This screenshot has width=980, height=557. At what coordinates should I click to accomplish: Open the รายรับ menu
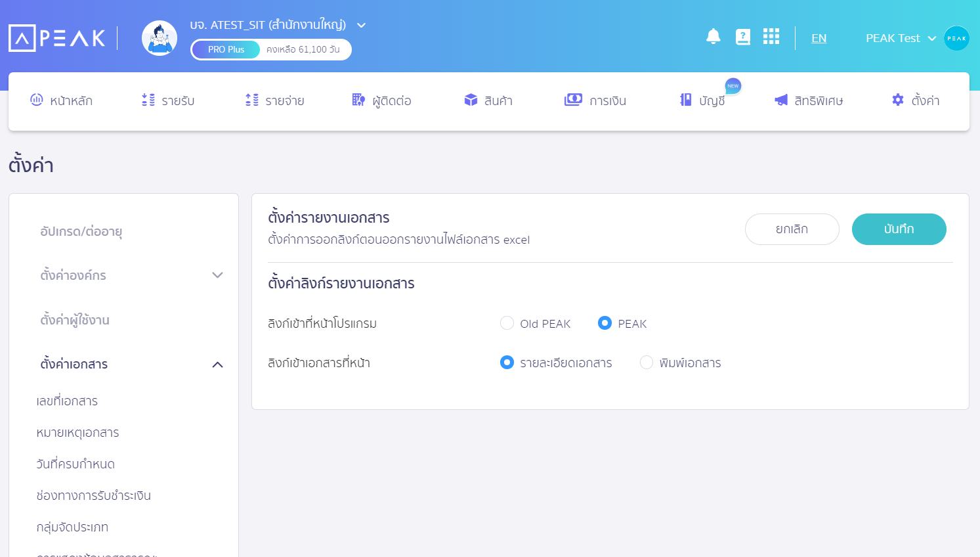[x=168, y=100]
